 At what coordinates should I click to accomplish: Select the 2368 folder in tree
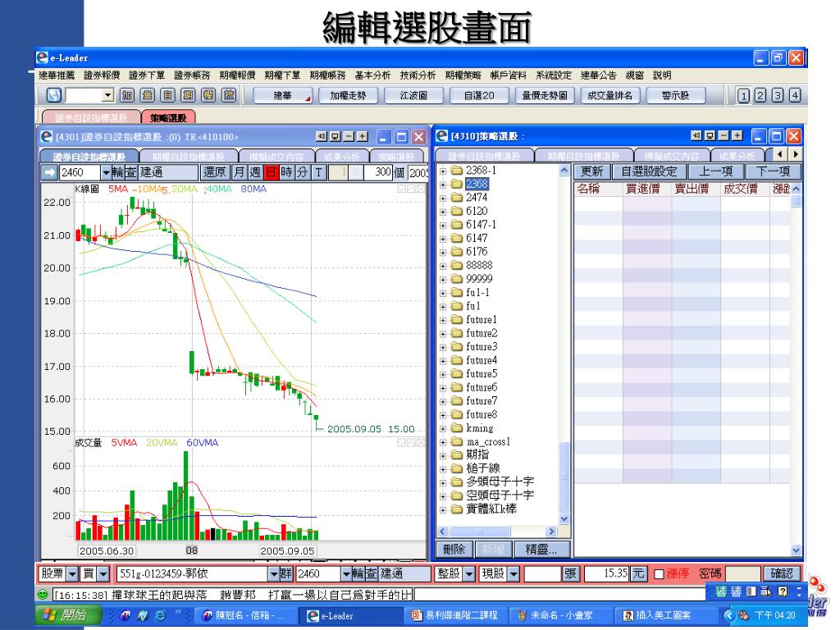click(x=477, y=184)
